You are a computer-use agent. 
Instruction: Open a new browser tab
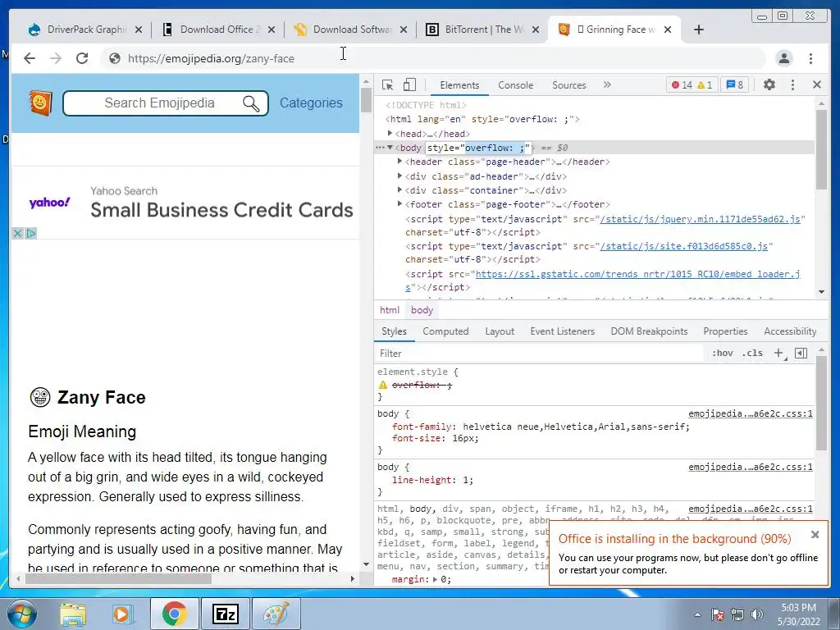tap(699, 30)
